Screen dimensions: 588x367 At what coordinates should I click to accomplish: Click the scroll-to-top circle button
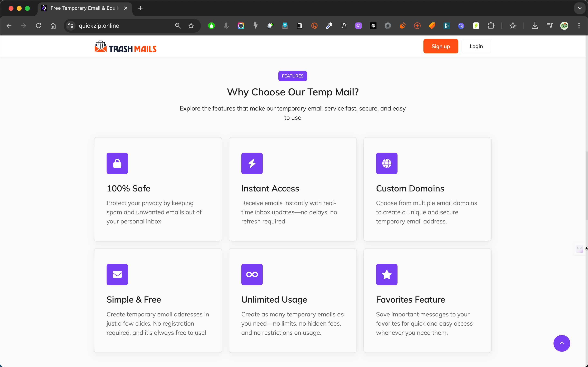pos(561,343)
